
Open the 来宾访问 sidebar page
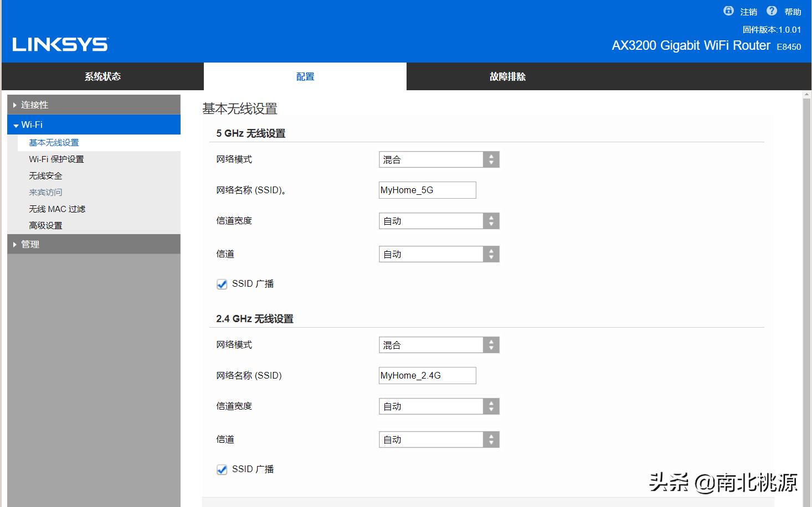45,192
